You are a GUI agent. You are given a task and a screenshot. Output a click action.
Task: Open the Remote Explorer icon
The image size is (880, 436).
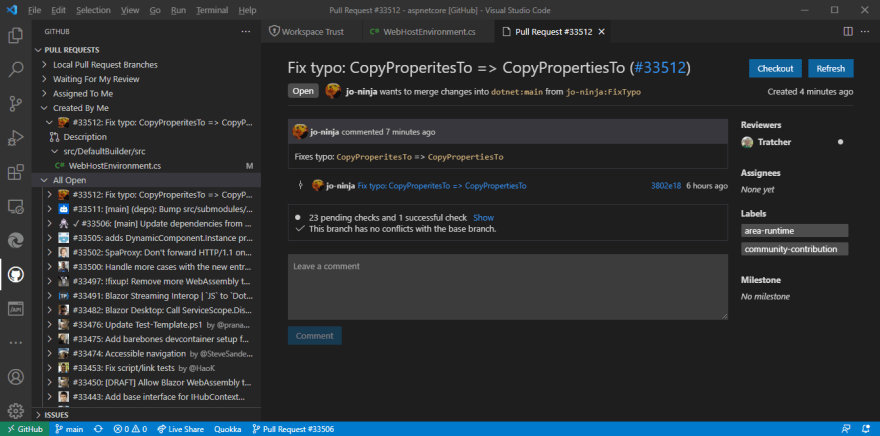(x=16, y=206)
